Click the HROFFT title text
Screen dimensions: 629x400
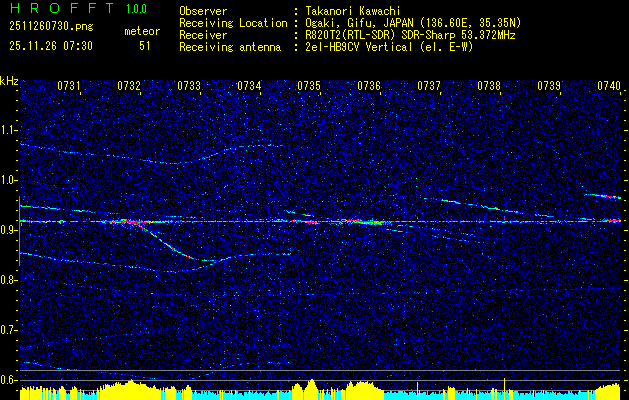pos(62,8)
